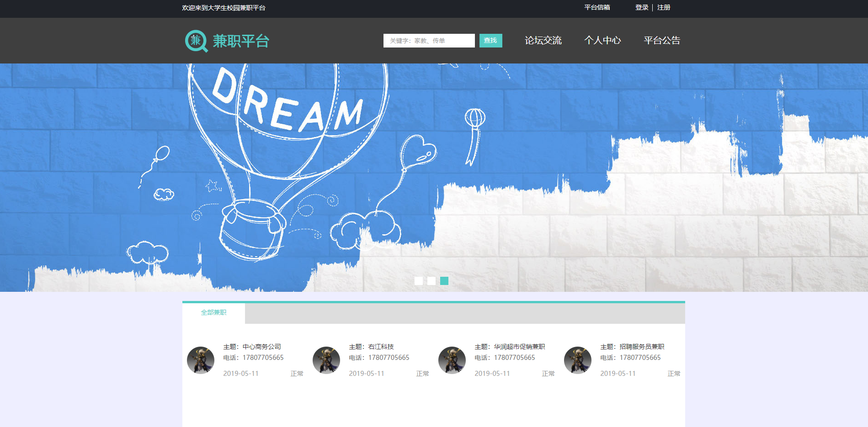868x427 pixels.
Task: Click date 2019-05-11 of 招聘服务员兼职 listing
Action: [618, 374]
